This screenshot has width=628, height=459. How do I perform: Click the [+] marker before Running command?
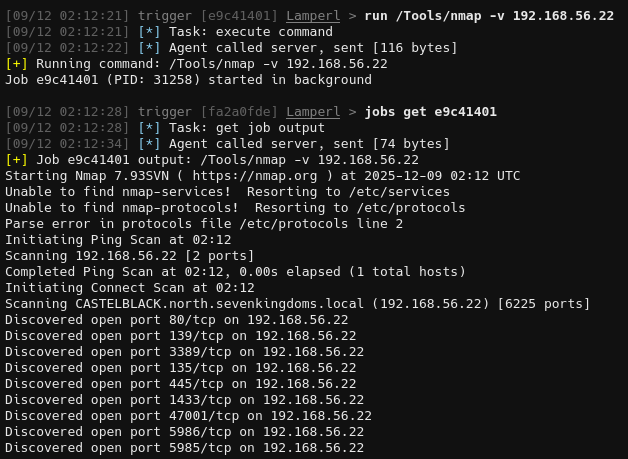[16, 64]
